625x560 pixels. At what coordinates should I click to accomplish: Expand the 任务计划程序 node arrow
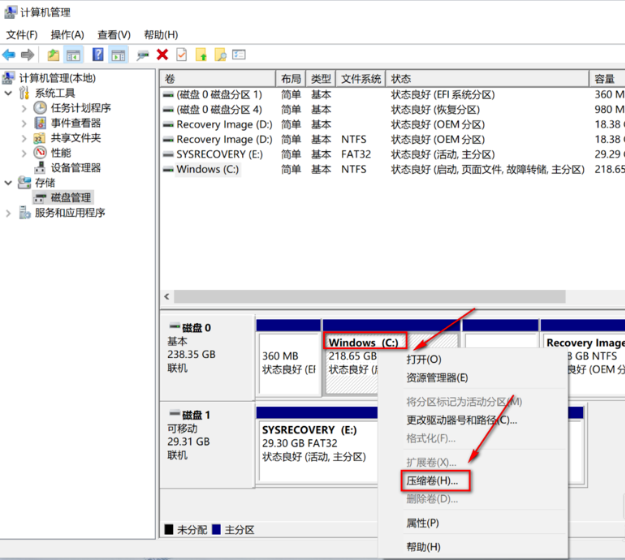pos(24,108)
